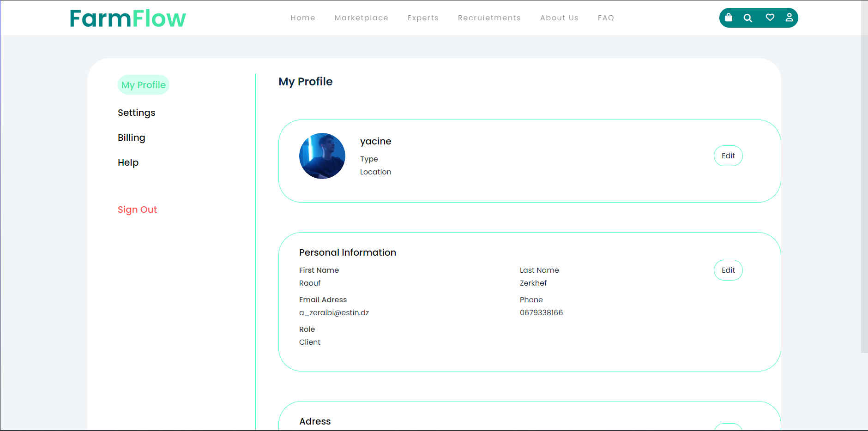Edit the yacine profile header
868x431 pixels.
coord(728,156)
